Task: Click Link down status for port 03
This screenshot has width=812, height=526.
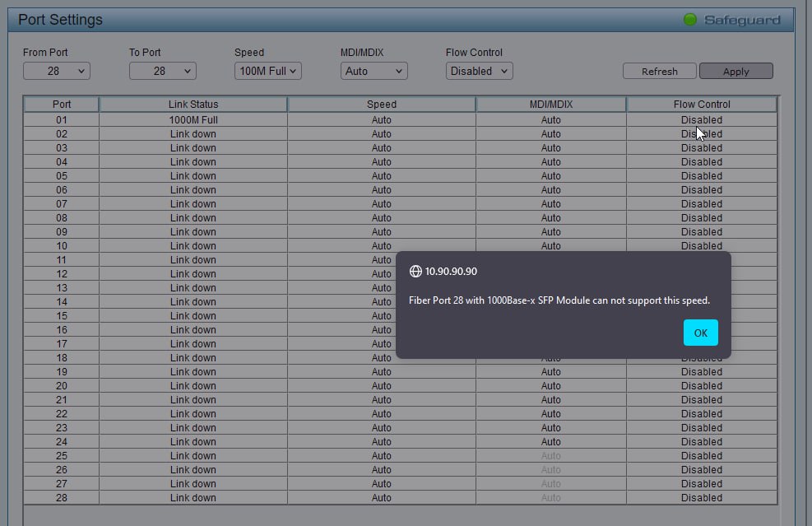Action: 193,147
